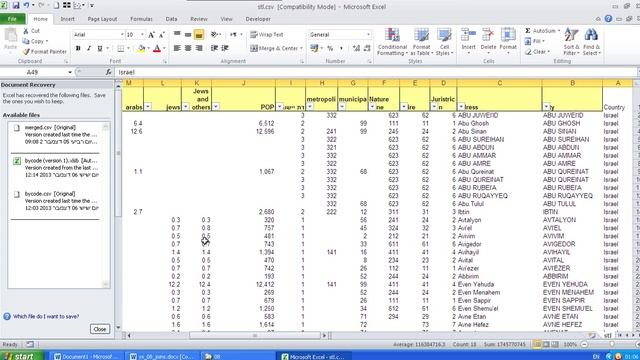Apply the red Font Color A
This screenshot has height=360, width=640.
tap(157, 49)
